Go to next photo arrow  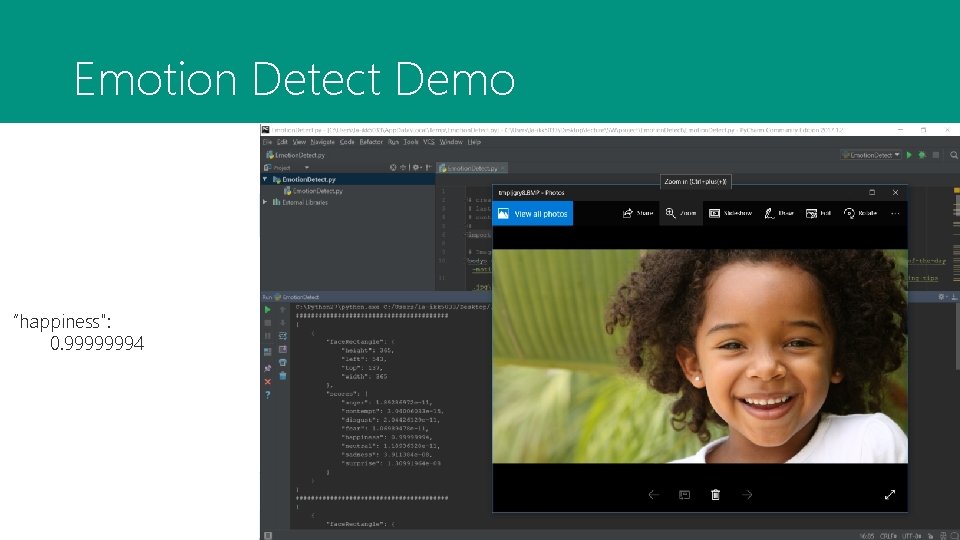[747, 495]
